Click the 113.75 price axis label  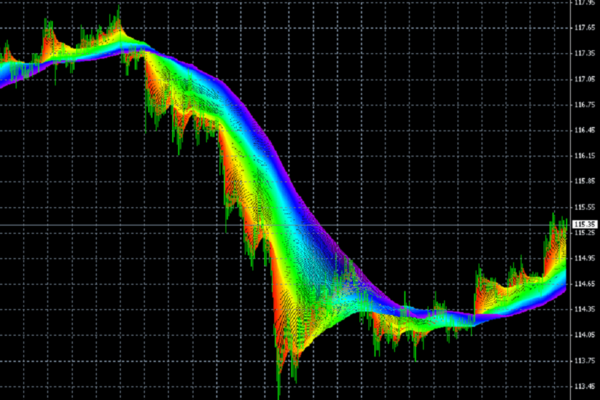coord(585,361)
